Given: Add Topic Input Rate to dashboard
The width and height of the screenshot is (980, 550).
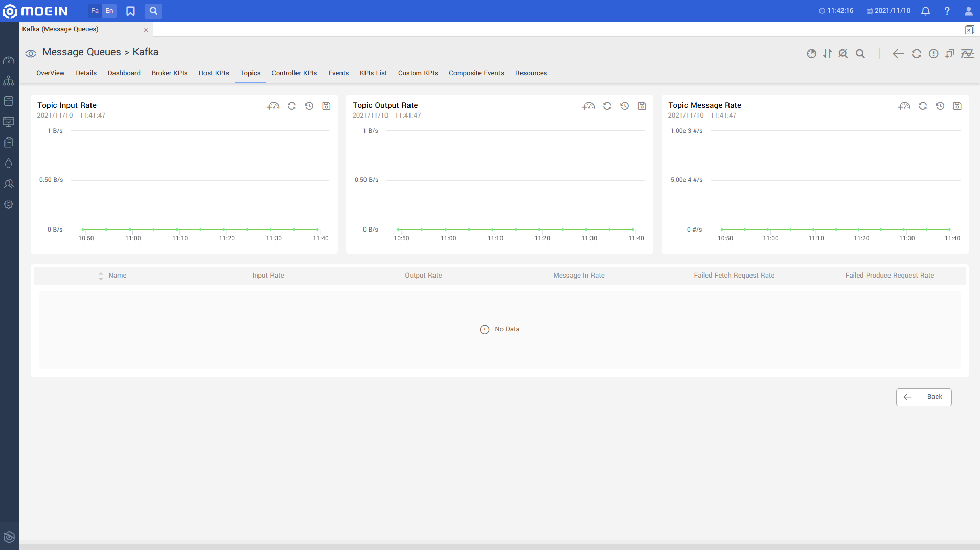Looking at the screenshot, I should click(x=273, y=106).
